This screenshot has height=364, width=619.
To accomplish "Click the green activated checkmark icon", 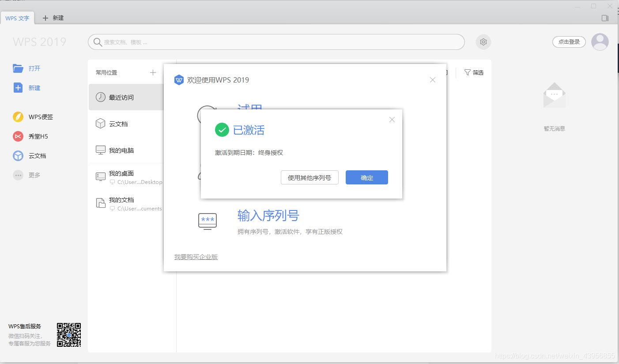I will click(x=222, y=130).
